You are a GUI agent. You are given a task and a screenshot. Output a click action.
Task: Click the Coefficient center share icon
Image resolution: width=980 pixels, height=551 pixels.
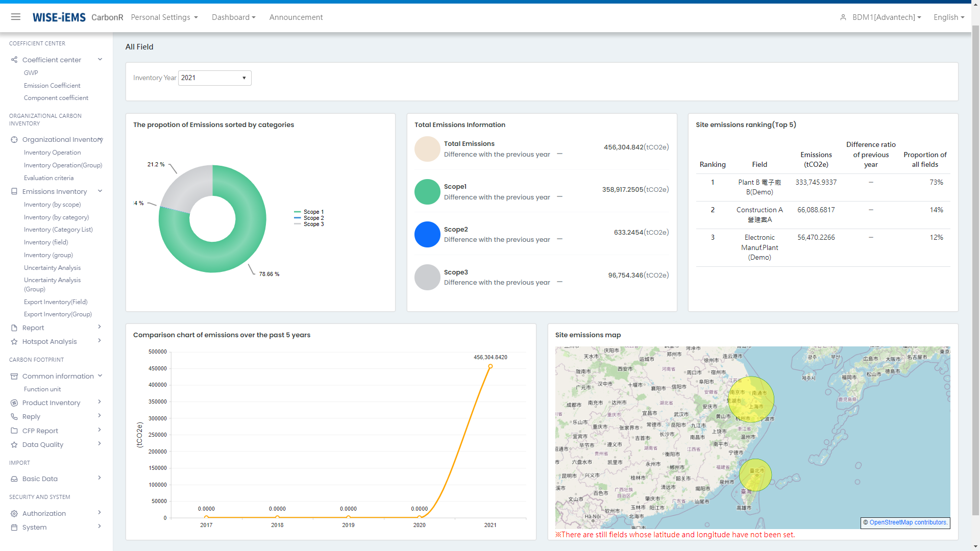coord(14,60)
